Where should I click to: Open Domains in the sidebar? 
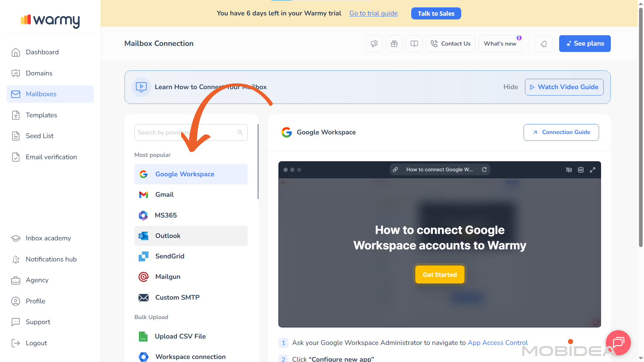point(39,73)
